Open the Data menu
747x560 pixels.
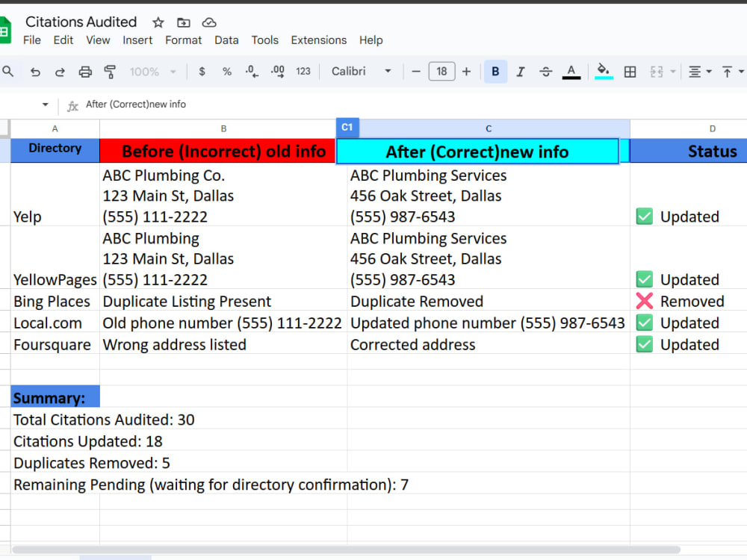[226, 40]
